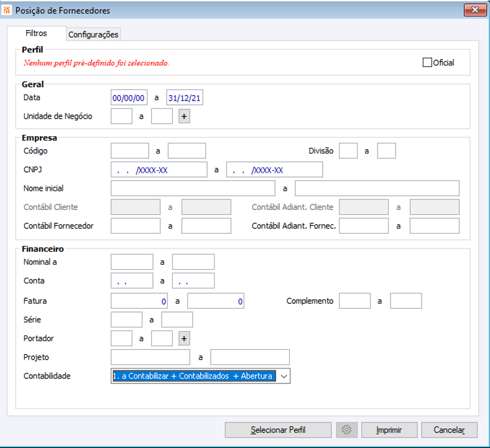Open the Contabilidade dropdown arrow
Screen dimensions: 490x448
284,376
